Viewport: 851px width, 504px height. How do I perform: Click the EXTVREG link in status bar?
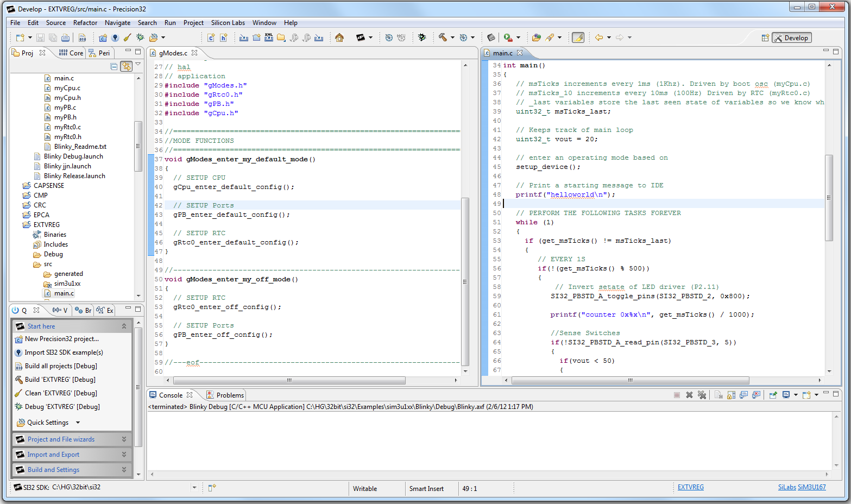pyautogui.click(x=690, y=487)
